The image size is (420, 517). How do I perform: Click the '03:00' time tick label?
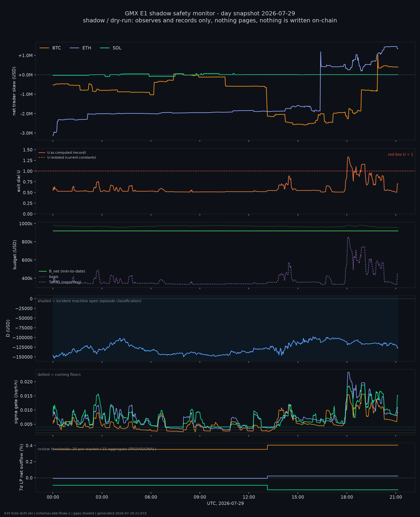102,497
